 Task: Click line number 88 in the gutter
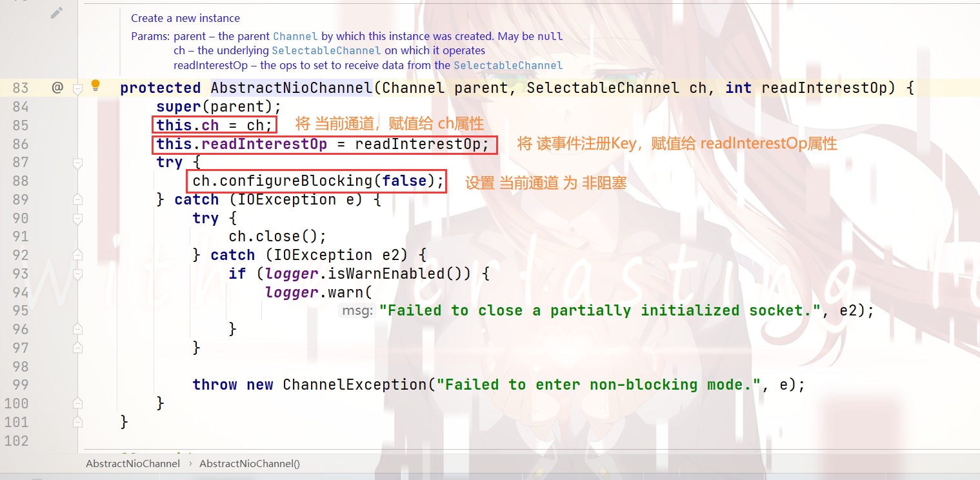coord(21,181)
